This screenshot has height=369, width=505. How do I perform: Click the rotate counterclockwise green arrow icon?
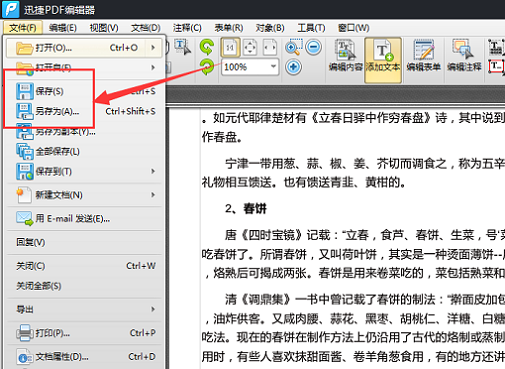[207, 47]
